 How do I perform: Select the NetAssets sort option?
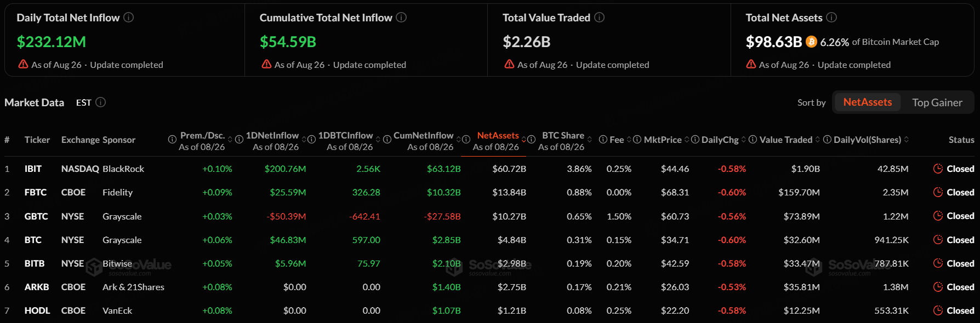click(x=867, y=102)
